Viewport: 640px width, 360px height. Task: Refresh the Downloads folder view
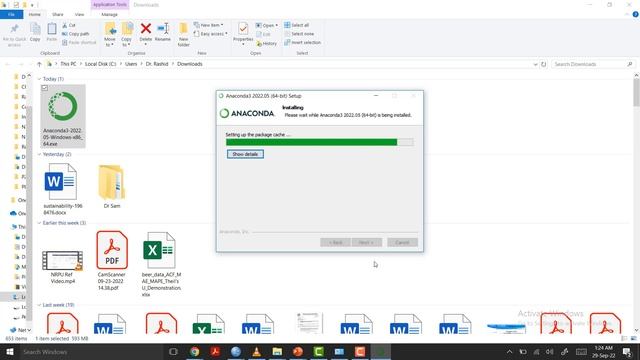(543, 64)
